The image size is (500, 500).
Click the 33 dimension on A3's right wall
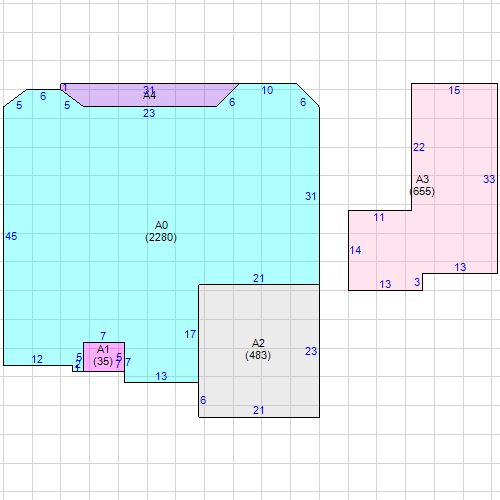489,179
